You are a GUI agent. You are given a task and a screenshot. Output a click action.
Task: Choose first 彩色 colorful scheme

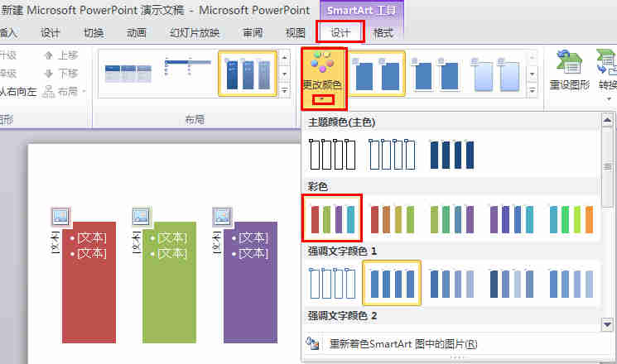[x=332, y=218]
